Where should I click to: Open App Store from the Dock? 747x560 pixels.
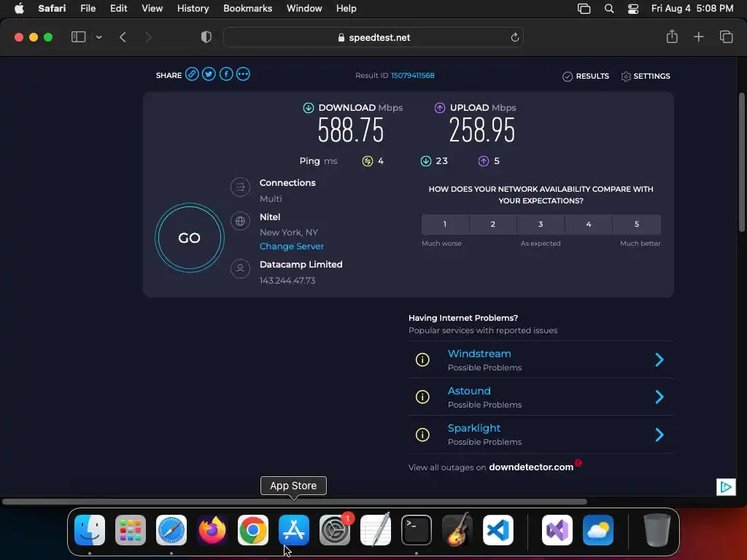click(294, 530)
